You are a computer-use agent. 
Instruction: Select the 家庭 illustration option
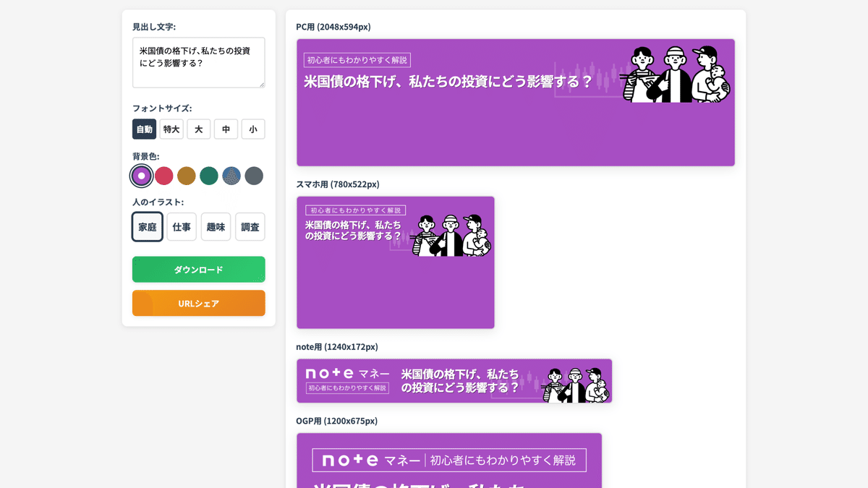(147, 226)
